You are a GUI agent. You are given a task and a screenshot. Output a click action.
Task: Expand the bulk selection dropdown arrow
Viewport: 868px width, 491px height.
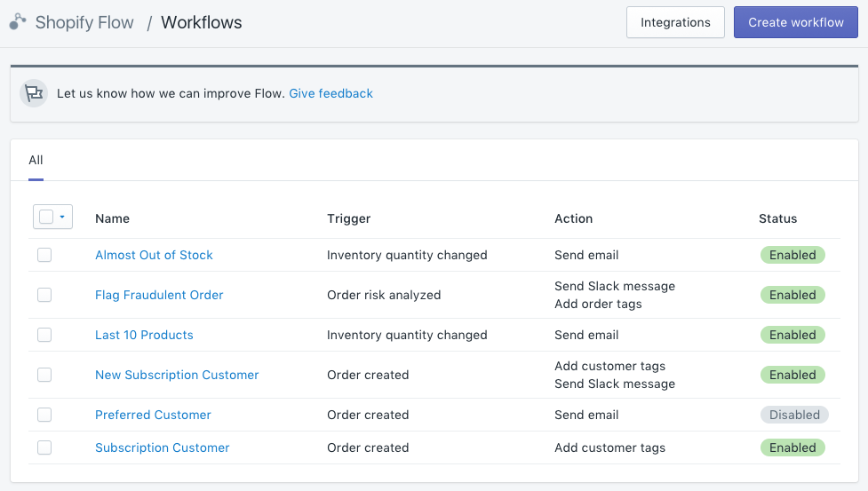[62, 217]
